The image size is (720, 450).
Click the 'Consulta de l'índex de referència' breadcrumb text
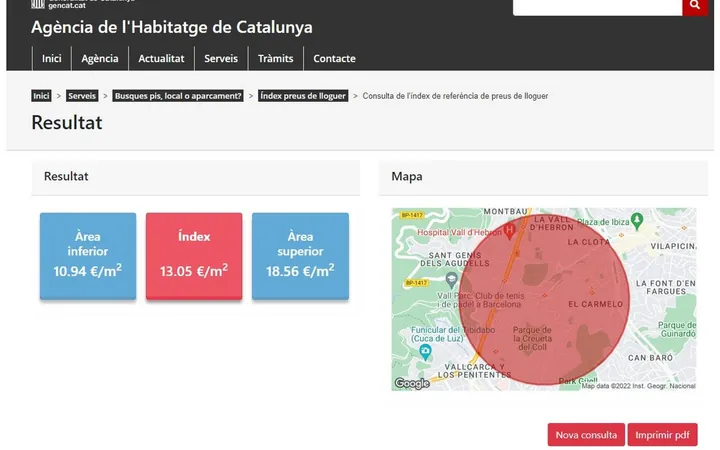pyautogui.click(x=455, y=96)
